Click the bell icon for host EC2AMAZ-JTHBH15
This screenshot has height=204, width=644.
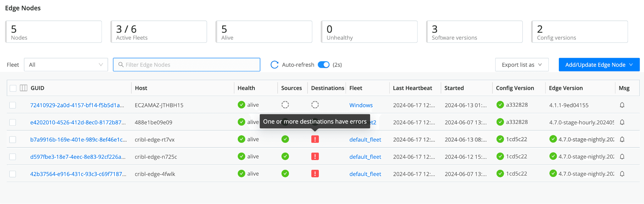coord(622,105)
